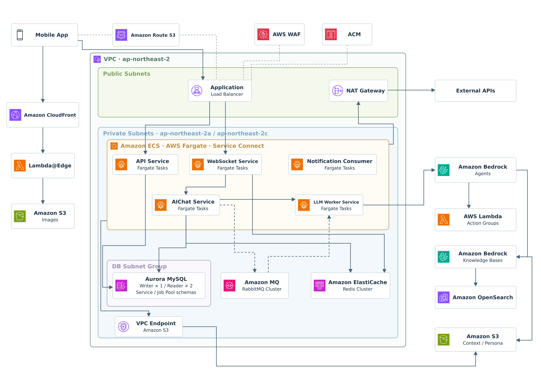The width and height of the screenshot is (541, 392).
Task: Click the 'Action Groups' subtitle
Action: point(483,223)
